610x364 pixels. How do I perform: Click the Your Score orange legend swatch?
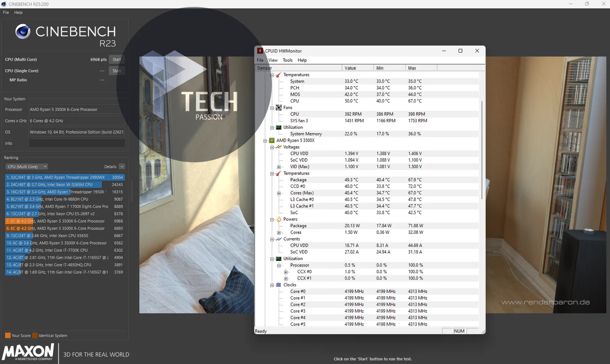[8, 335]
